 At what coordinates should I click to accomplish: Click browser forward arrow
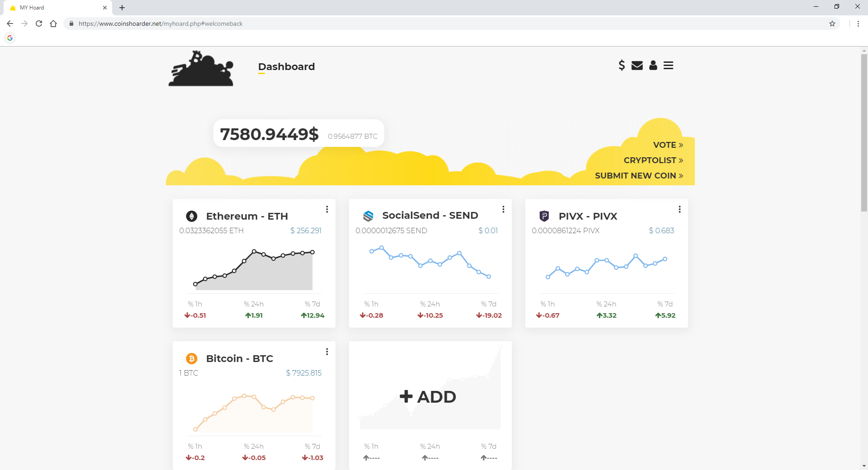[x=24, y=23]
